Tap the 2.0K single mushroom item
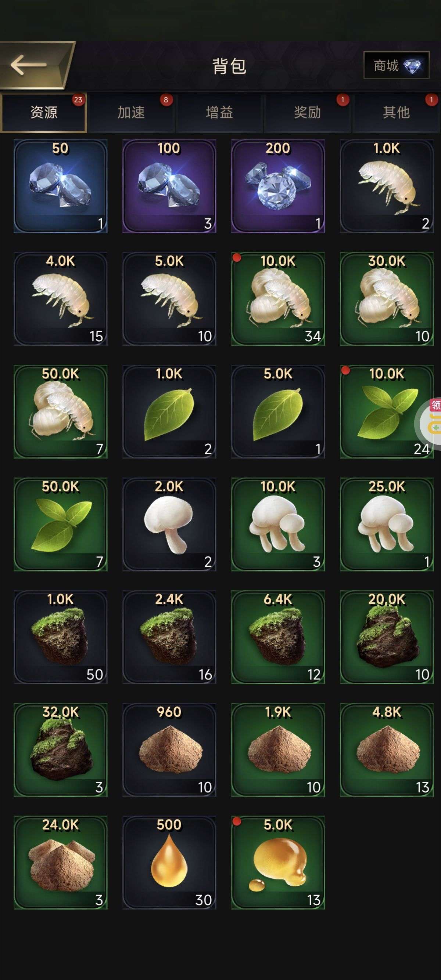 169,524
